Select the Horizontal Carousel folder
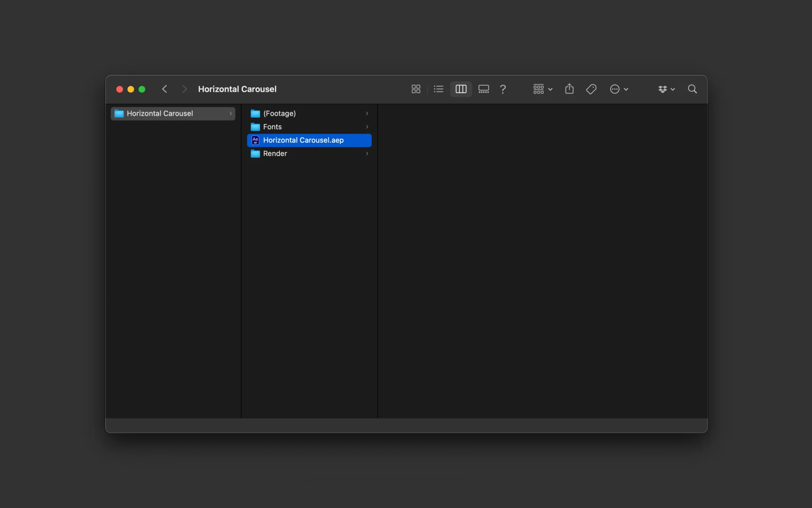The image size is (812, 508). (x=173, y=114)
